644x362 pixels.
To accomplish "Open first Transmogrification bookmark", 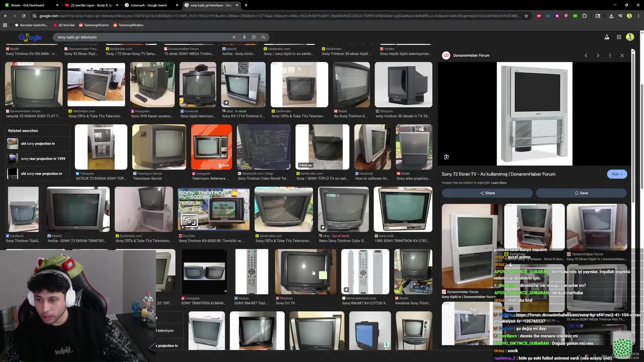I will coord(94,25).
